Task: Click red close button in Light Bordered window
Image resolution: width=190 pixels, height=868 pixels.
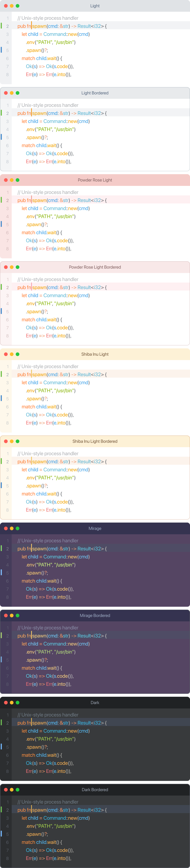Action: [x=6, y=93]
